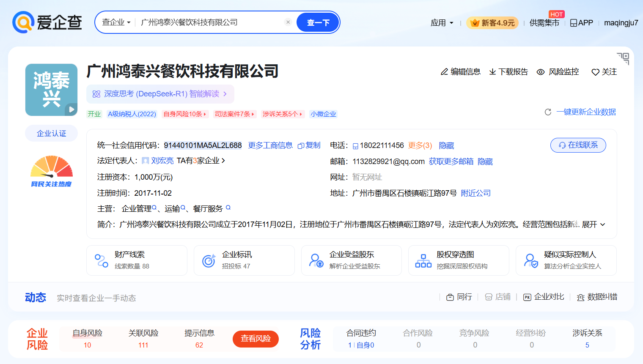Click the refresh icon to update company data
643x364 pixels.
click(548, 112)
